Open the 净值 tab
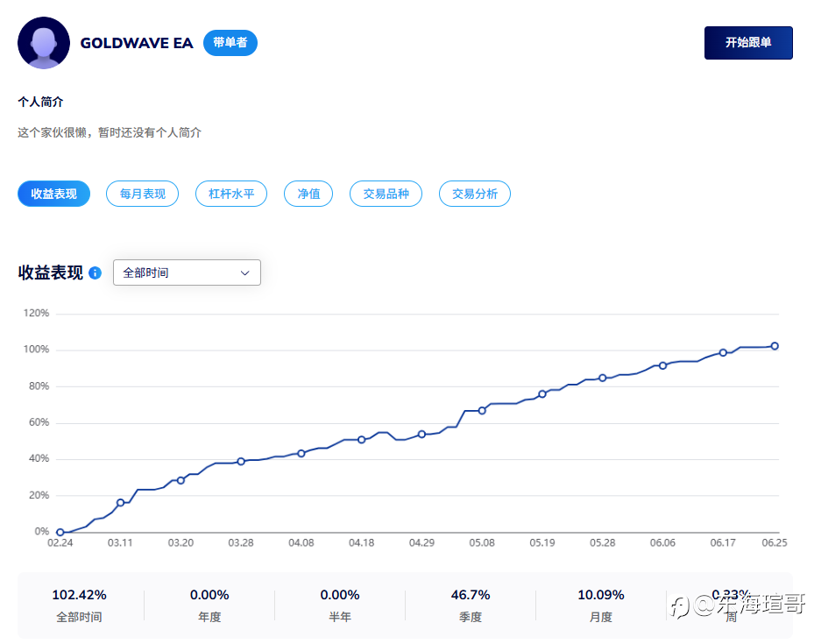The image size is (814, 644). (x=308, y=194)
